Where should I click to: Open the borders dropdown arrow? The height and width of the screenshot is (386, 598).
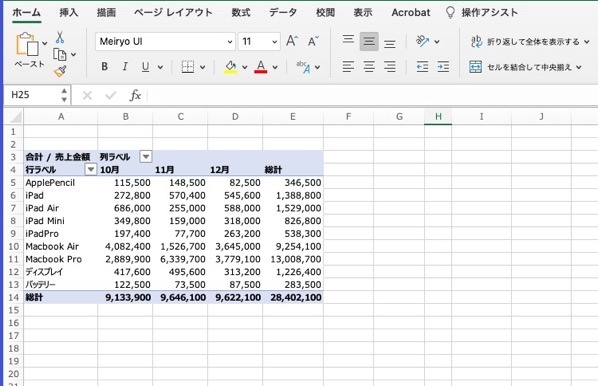point(203,67)
